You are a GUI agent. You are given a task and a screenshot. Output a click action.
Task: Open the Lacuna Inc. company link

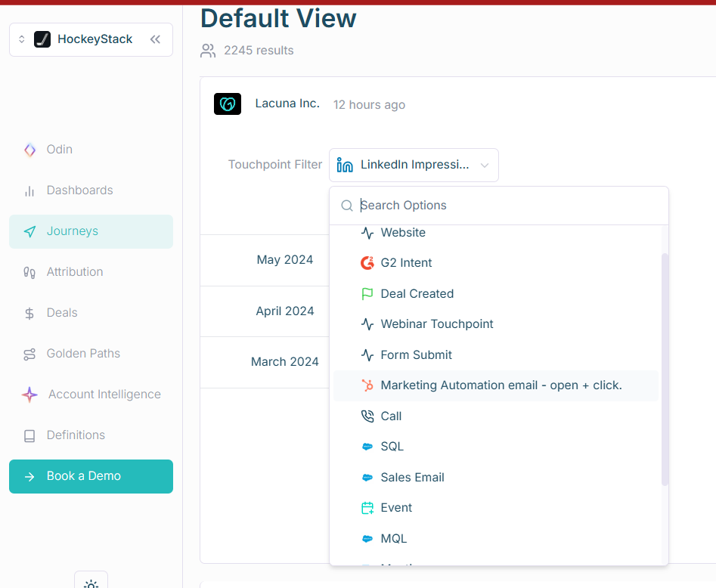tap(287, 103)
